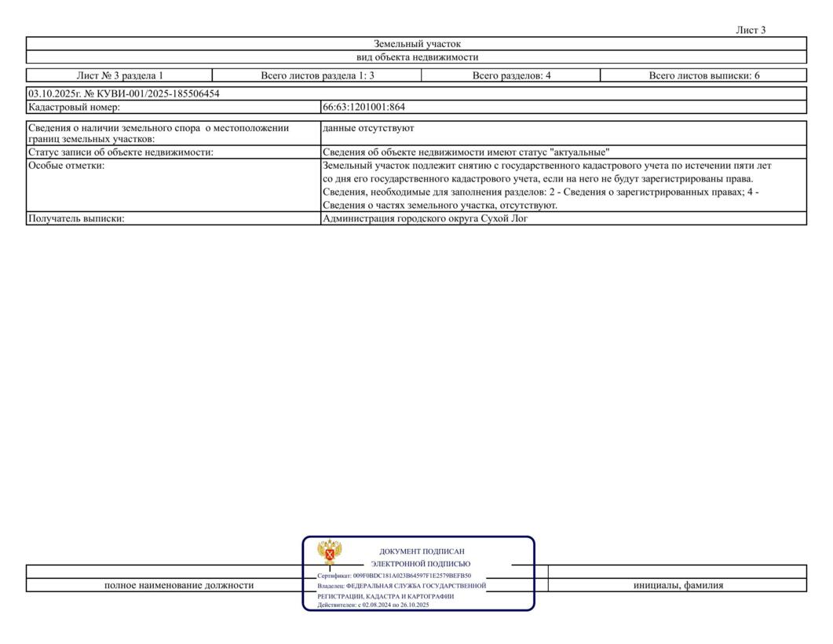Select the 'Всего разделов: 4' cell
Viewport: 833px width, 644px height.
[511, 76]
